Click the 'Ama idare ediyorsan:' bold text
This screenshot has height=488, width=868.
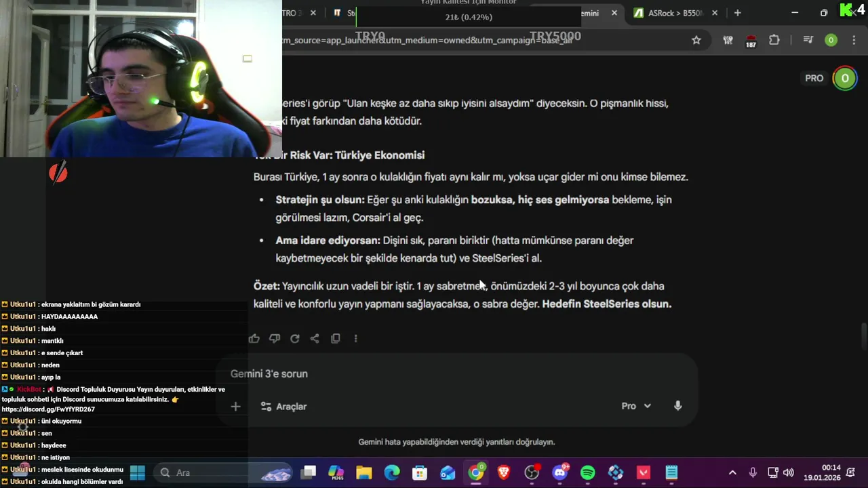(328, 240)
